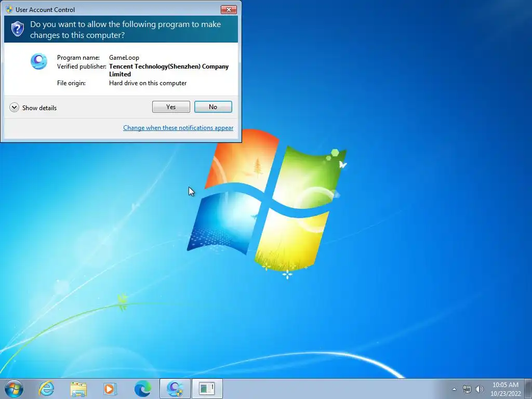Click the 'Verified publisher:' label

tap(82, 66)
